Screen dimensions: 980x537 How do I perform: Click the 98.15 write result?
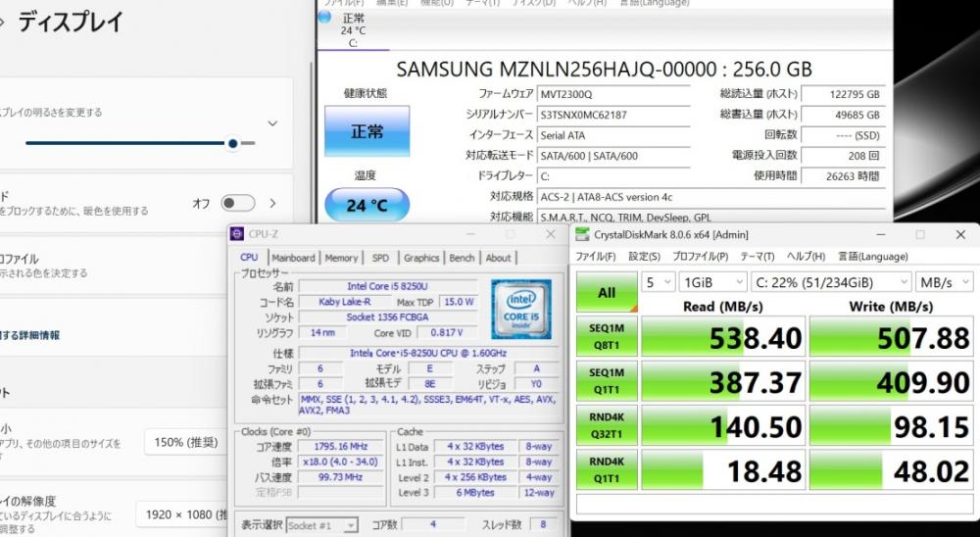coord(891,425)
